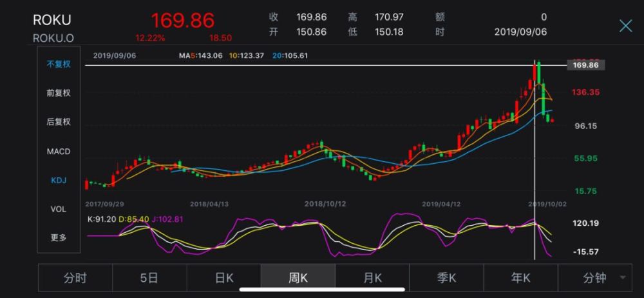Click the -15.57 KDJ axis label
The width and height of the screenshot is (644, 298).
587,251
